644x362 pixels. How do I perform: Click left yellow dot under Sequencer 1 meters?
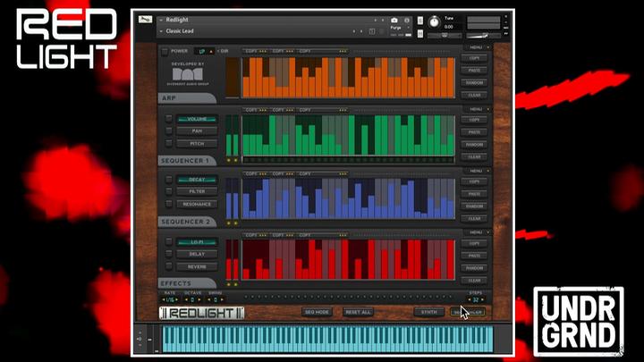[x=229, y=161]
